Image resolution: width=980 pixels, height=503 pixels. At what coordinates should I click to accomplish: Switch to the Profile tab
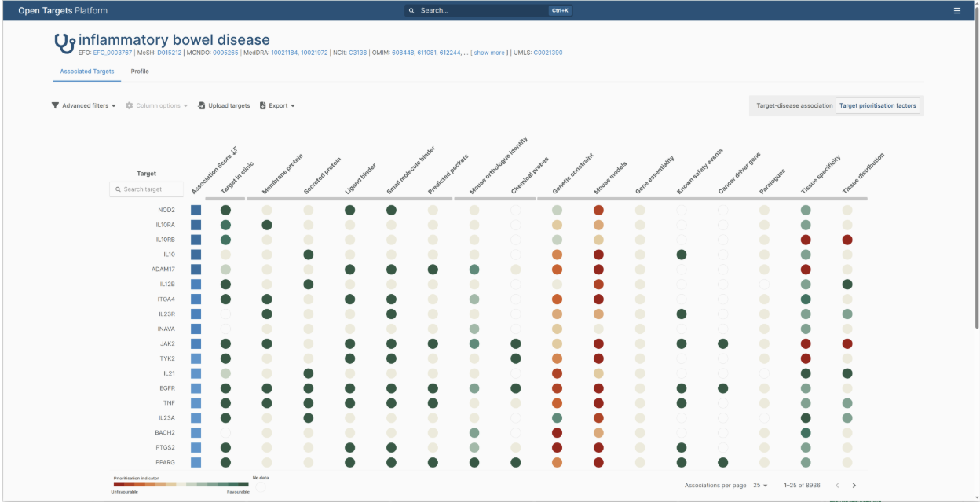coord(140,72)
